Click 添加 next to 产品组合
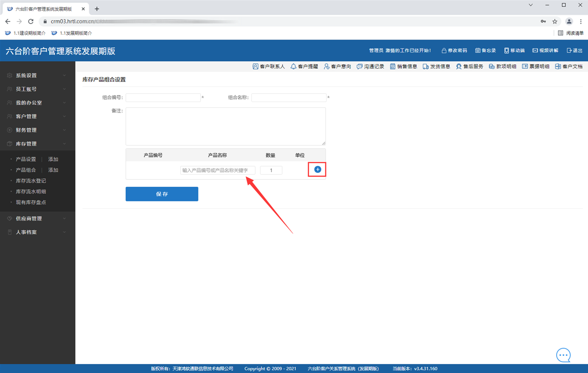 click(53, 170)
